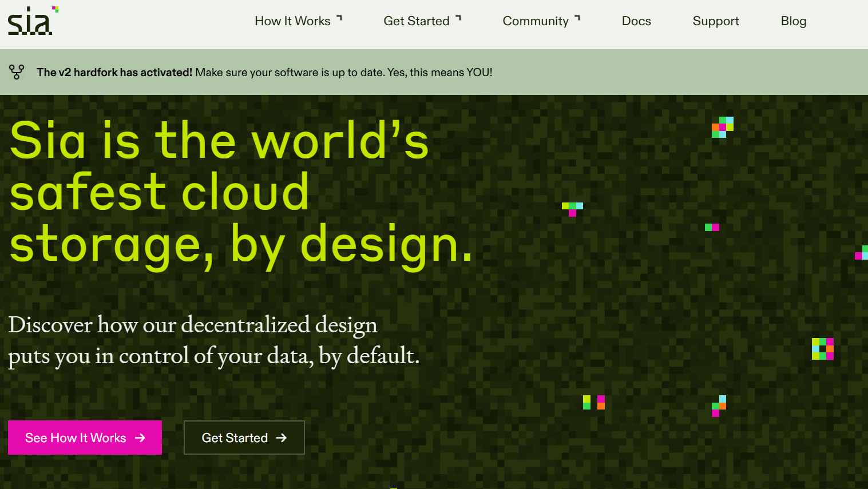Image resolution: width=868 pixels, height=489 pixels.
Task: Open the Community navigation item
Action: [x=535, y=21]
